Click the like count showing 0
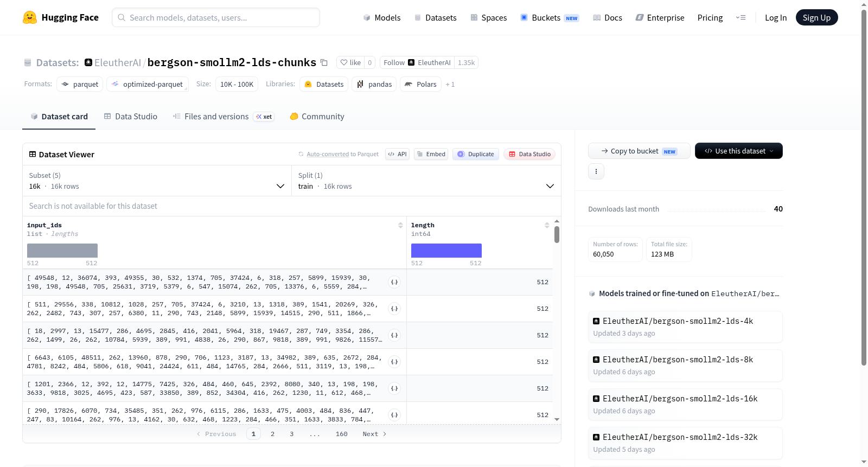The height and width of the screenshot is (467, 868). click(x=370, y=62)
